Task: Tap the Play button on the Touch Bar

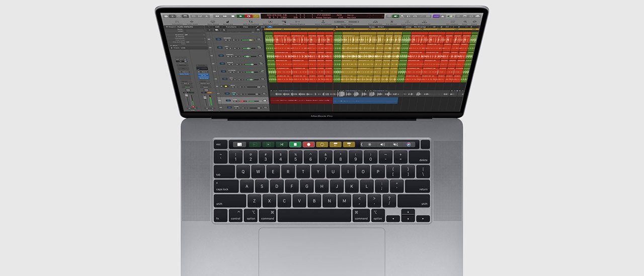Action: pos(269,144)
